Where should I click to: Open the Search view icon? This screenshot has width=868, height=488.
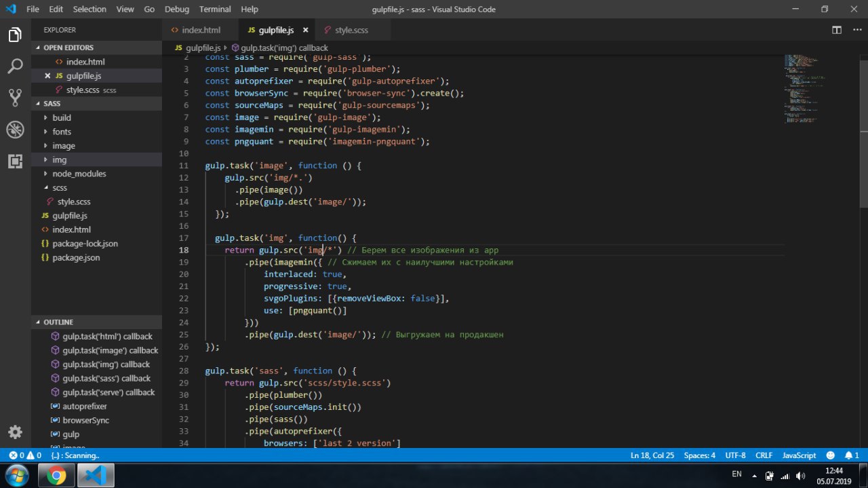(15, 67)
